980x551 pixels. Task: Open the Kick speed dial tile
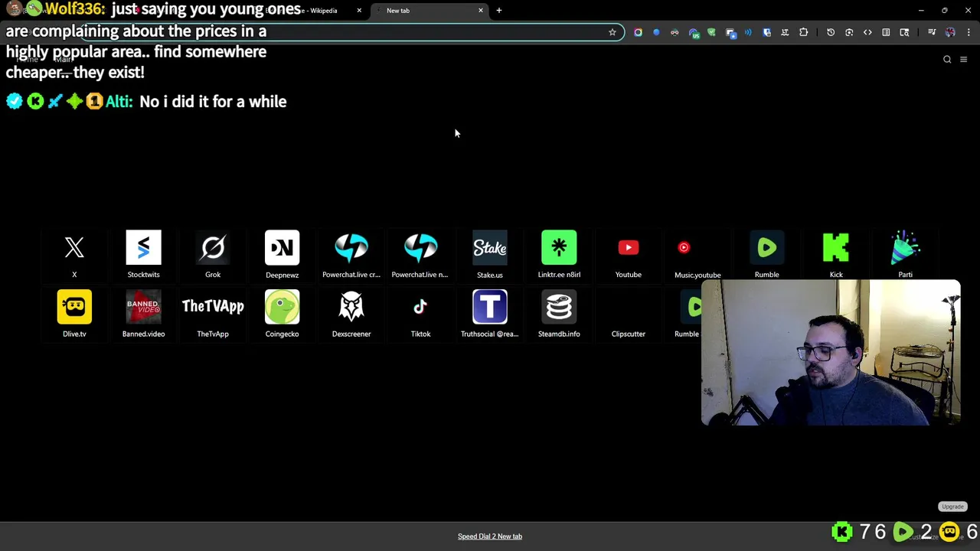pos(836,255)
